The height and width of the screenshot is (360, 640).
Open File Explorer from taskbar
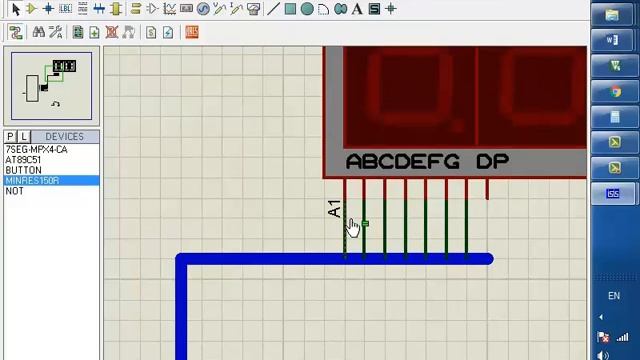point(611,15)
